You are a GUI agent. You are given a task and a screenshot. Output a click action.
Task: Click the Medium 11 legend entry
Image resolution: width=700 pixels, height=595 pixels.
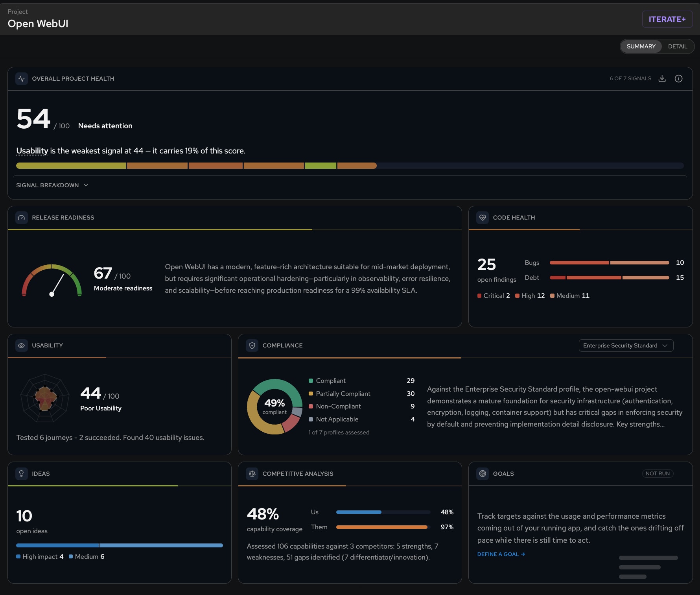click(570, 296)
